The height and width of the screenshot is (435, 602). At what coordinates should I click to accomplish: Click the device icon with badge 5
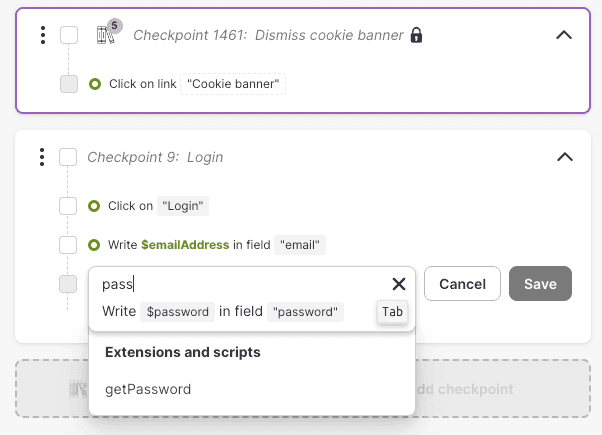[106, 35]
